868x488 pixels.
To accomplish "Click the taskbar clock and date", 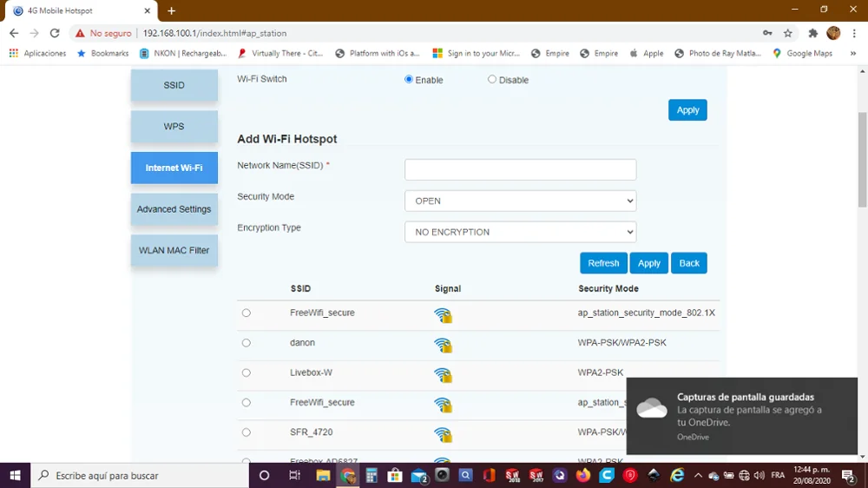I will click(x=812, y=475).
